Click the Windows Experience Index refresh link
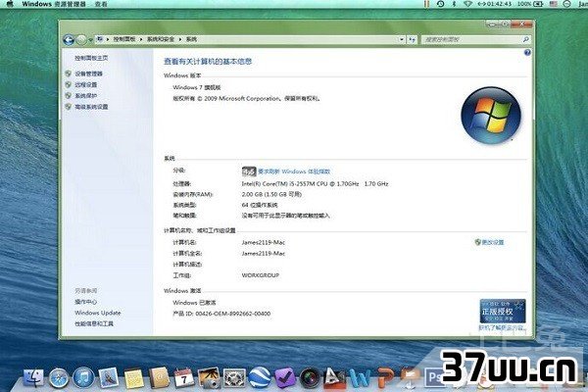Viewport: 588px width, 392px height. pyautogui.click(x=294, y=171)
